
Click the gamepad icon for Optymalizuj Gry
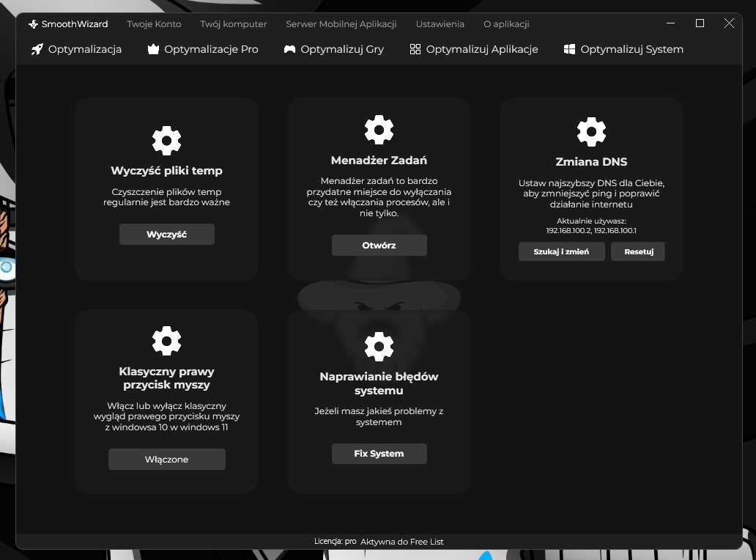[x=289, y=49]
